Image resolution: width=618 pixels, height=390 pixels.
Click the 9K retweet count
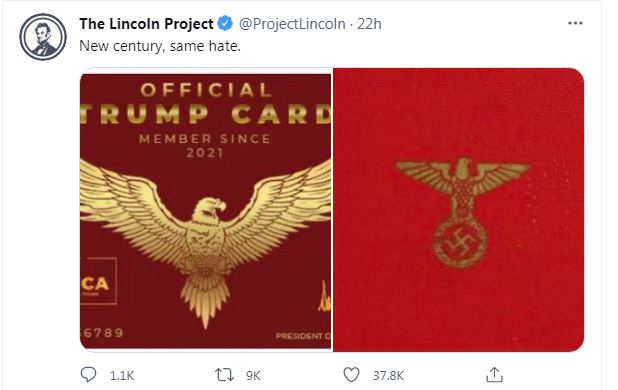point(253,376)
